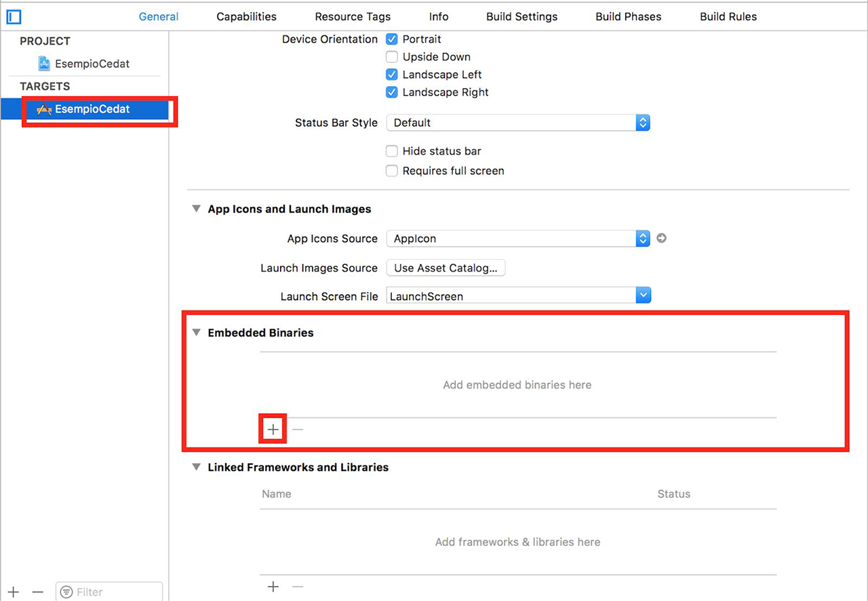Click the minus button under Linked Frameworks

coord(298,587)
